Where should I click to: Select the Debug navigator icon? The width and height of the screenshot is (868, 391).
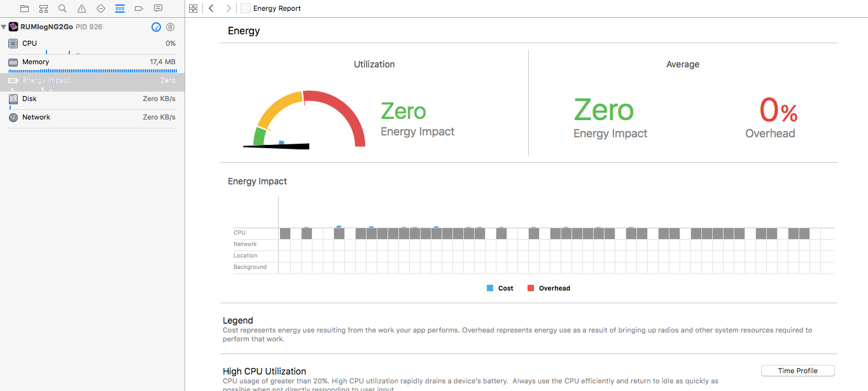click(x=120, y=8)
